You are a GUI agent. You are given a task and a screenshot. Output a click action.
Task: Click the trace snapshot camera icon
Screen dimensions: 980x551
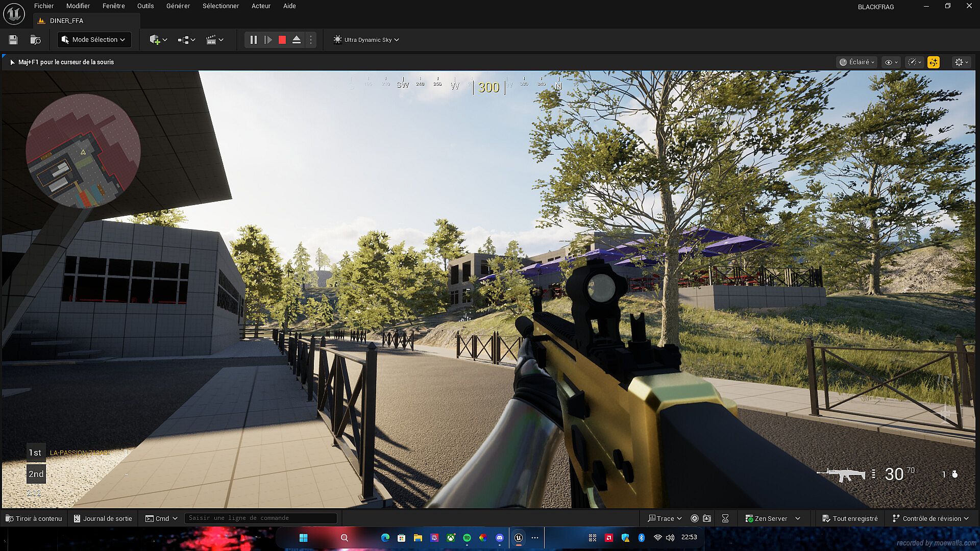(x=707, y=518)
